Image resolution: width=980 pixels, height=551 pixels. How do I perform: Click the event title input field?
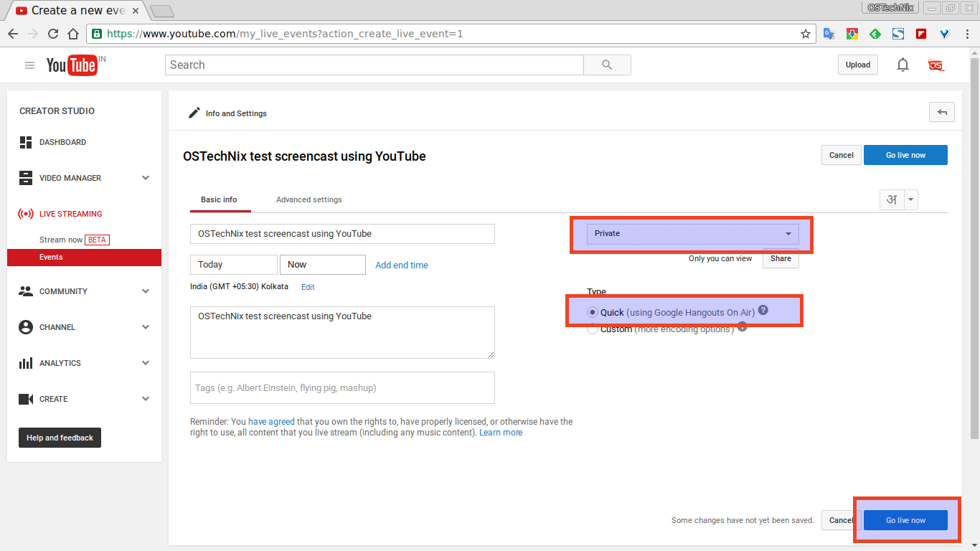click(x=342, y=234)
